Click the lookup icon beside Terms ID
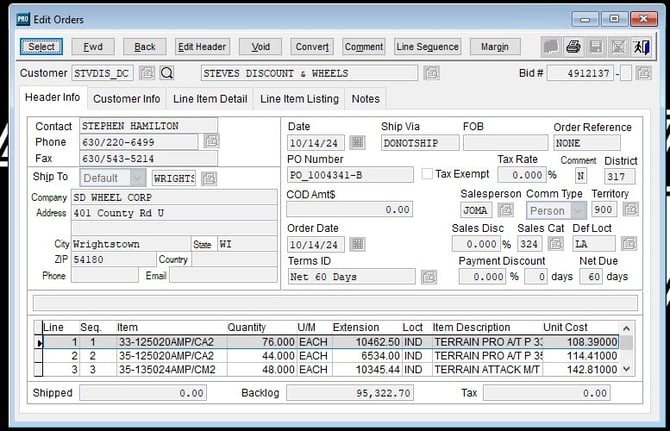Screen dimensions: 670x431 (429, 277)
